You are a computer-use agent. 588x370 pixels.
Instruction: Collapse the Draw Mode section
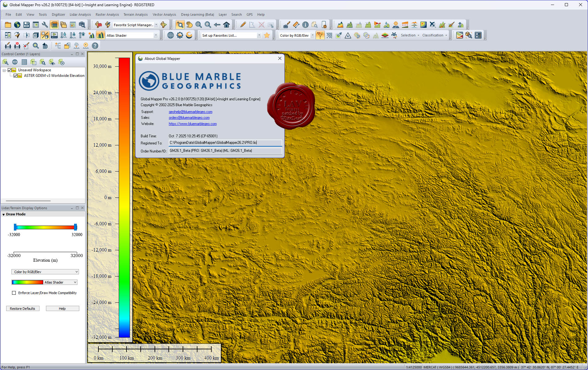(x=4, y=214)
